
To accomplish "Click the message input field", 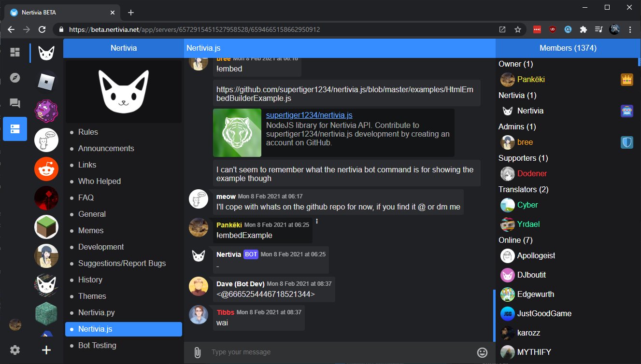I will click(340, 352).
